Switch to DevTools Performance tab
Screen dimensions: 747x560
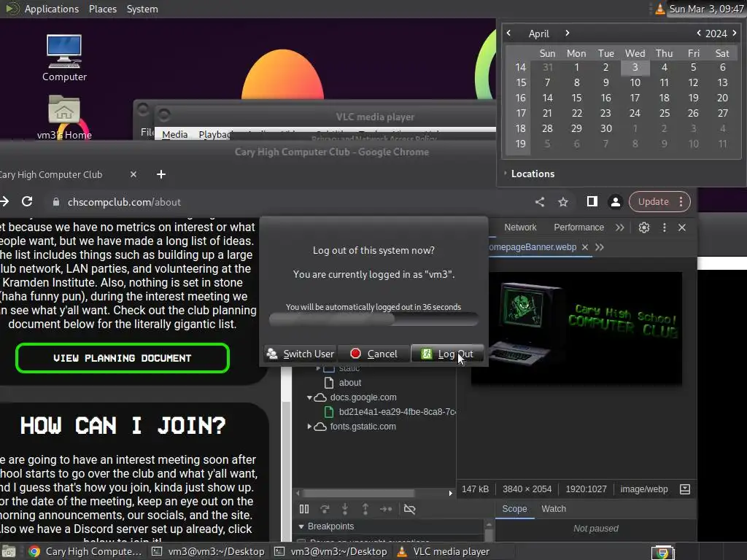tap(578, 227)
